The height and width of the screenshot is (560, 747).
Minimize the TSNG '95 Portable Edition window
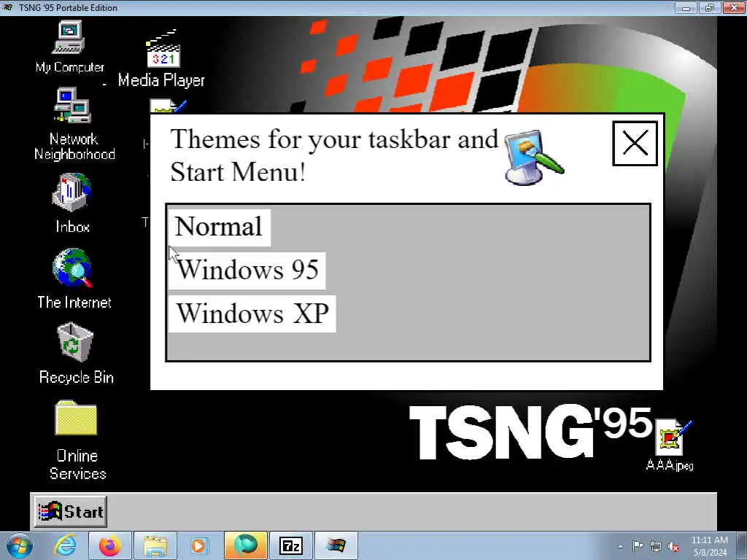(x=686, y=7)
